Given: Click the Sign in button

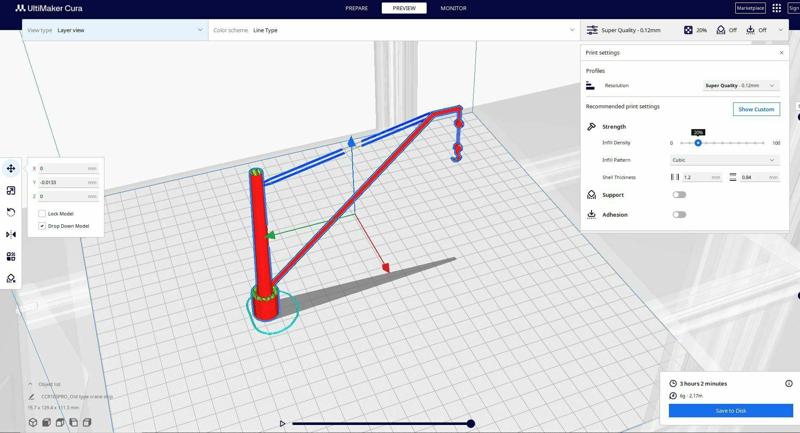Looking at the screenshot, I should tap(794, 8).
